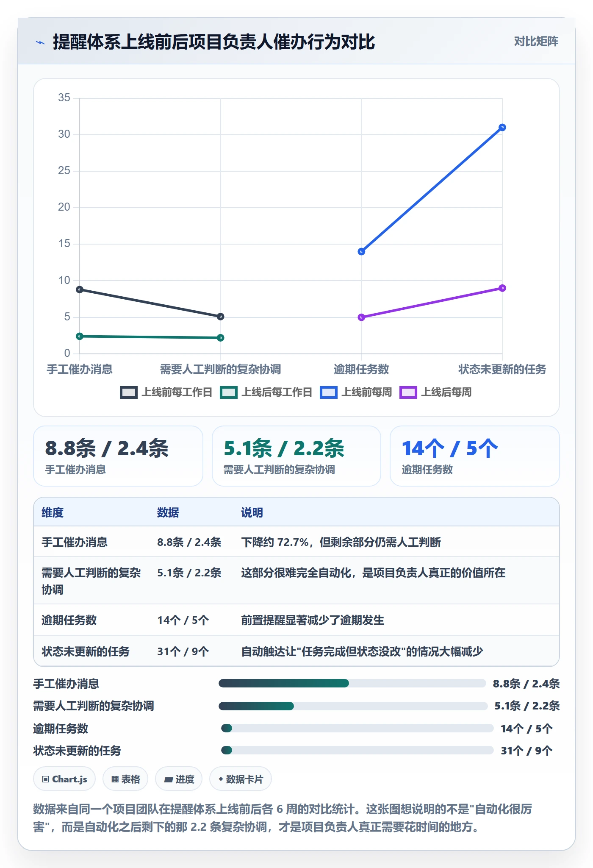Click the 前置提醒显著减少了逾期发生 cell
Viewport: 593px width, 868px height.
(313, 620)
